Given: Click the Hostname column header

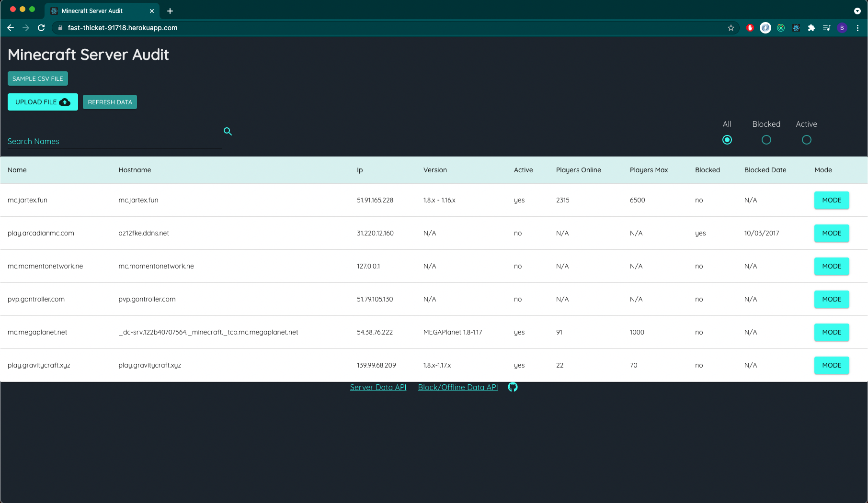Looking at the screenshot, I should [135, 170].
